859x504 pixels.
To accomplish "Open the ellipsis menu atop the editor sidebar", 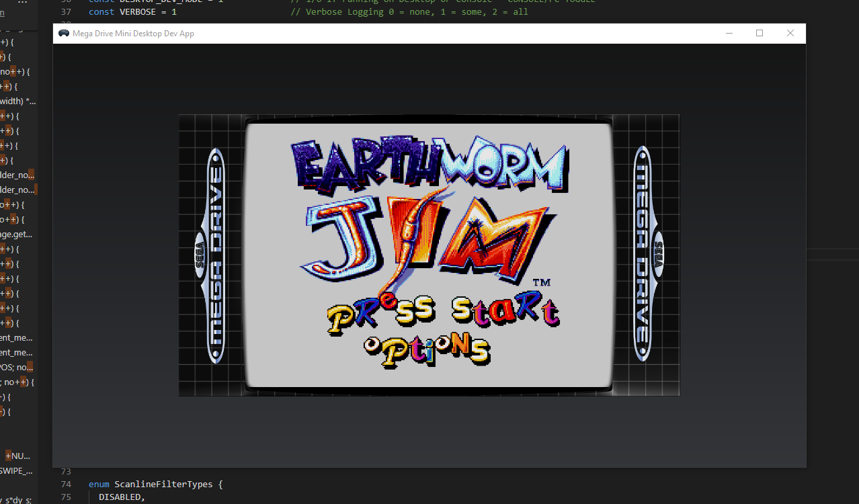I will coord(23,3).
